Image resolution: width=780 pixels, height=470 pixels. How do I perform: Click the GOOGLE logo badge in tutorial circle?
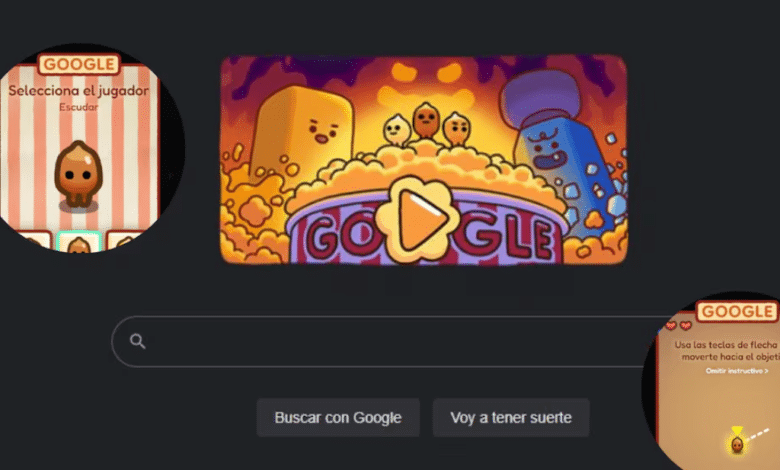(x=737, y=311)
